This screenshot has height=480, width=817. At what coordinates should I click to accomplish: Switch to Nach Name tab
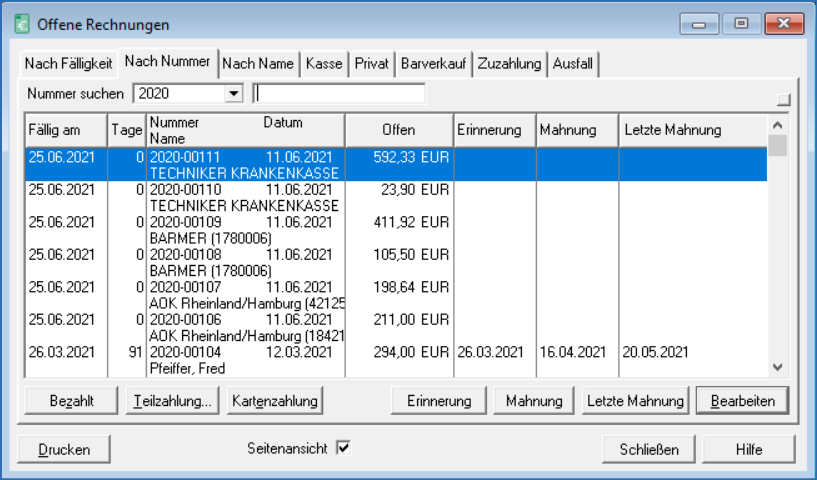click(258, 64)
